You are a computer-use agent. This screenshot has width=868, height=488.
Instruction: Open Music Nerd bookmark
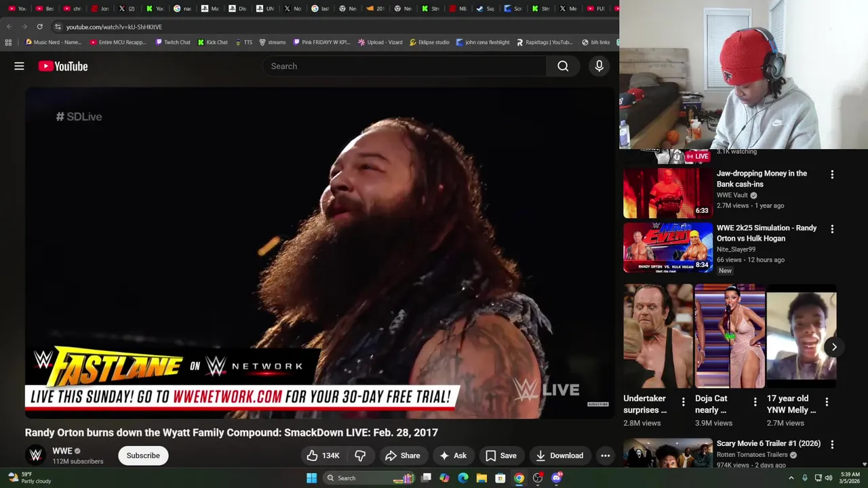click(x=53, y=42)
